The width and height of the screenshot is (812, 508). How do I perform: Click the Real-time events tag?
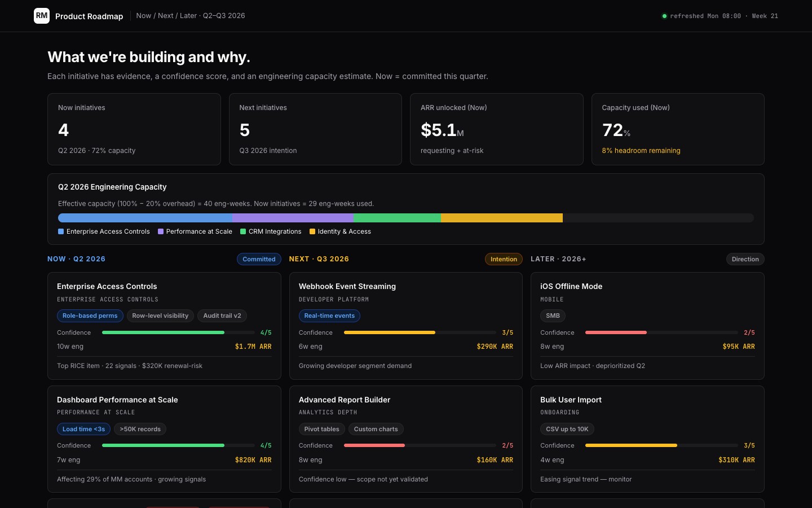[x=329, y=316]
